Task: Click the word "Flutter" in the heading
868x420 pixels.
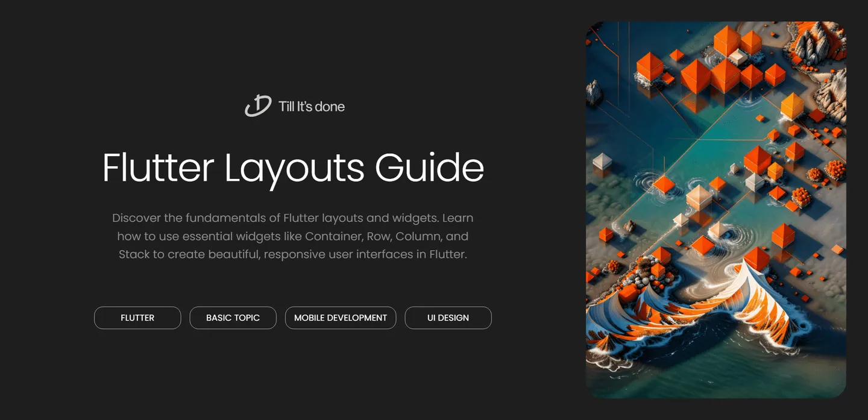Action: [x=158, y=168]
